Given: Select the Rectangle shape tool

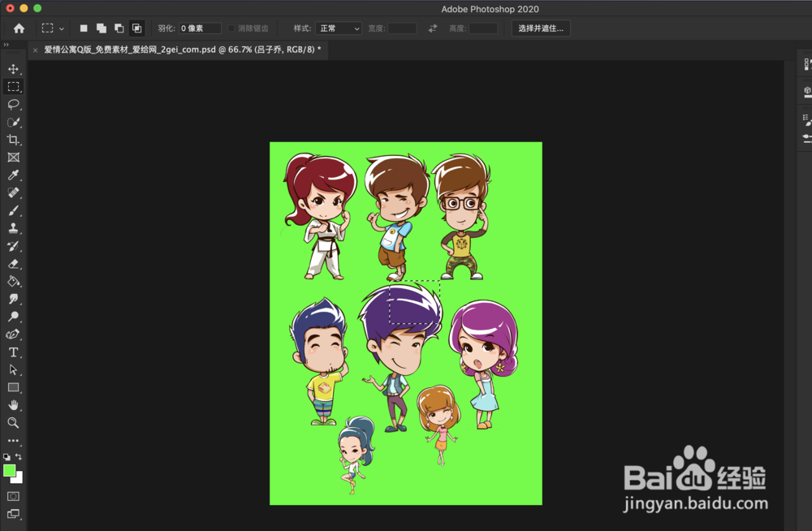Looking at the screenshot, I should 13,387.
